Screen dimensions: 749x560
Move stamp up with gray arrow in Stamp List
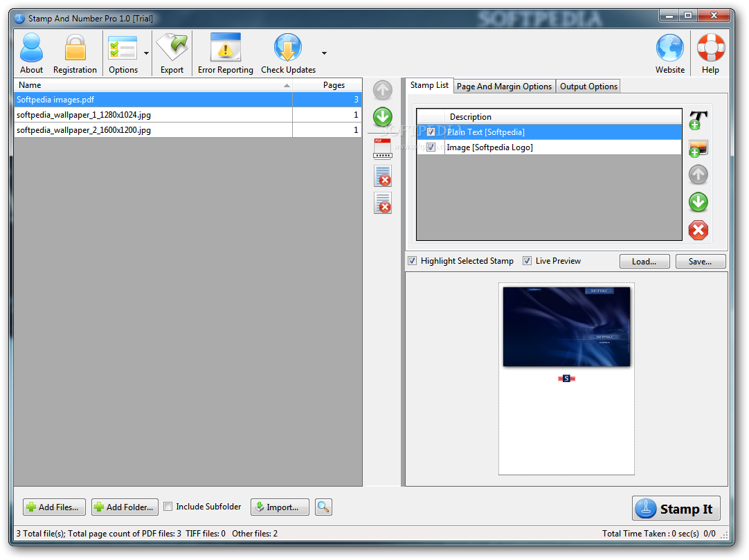tap(698, 175)
